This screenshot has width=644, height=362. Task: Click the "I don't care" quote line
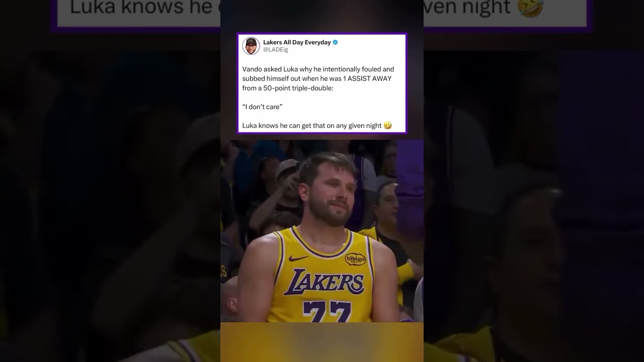click(262, 107)
